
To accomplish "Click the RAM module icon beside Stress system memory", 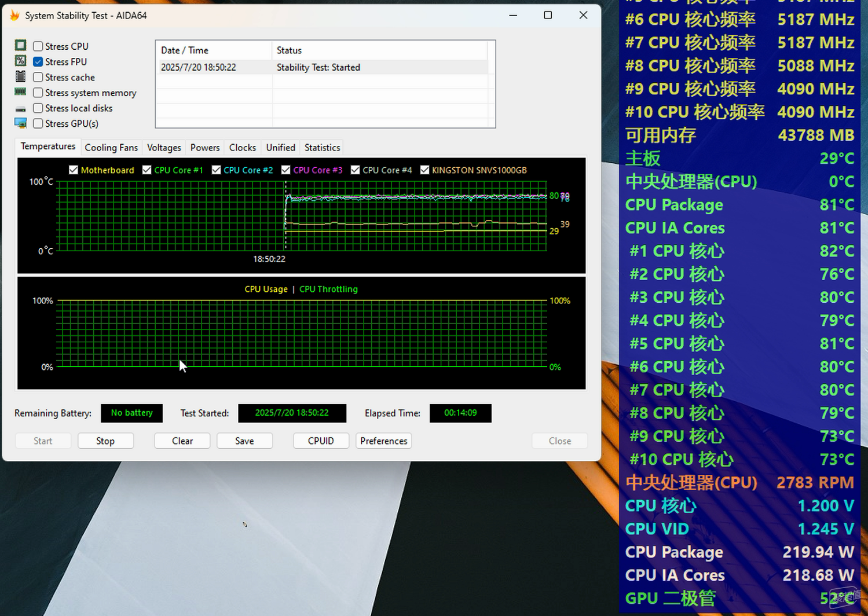I will pyautogui.click(x=20, y=91).
